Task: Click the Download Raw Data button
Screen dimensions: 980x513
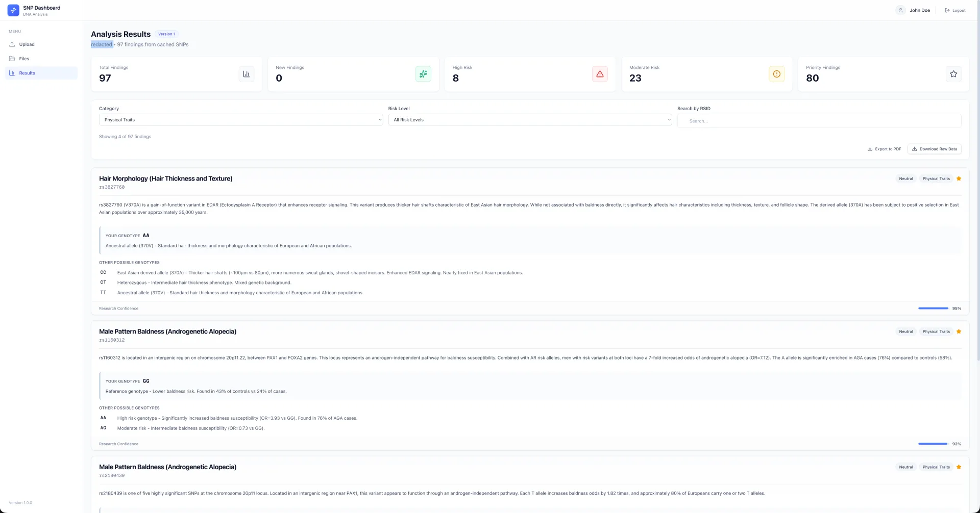Action: point(934,149)
